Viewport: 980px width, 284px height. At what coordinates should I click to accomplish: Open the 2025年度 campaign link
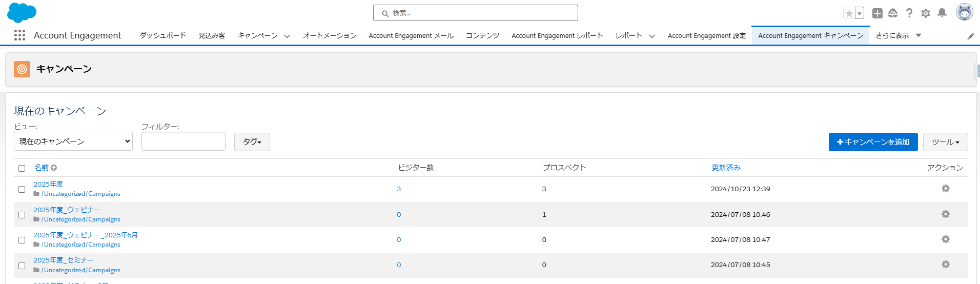pos(48,184)
